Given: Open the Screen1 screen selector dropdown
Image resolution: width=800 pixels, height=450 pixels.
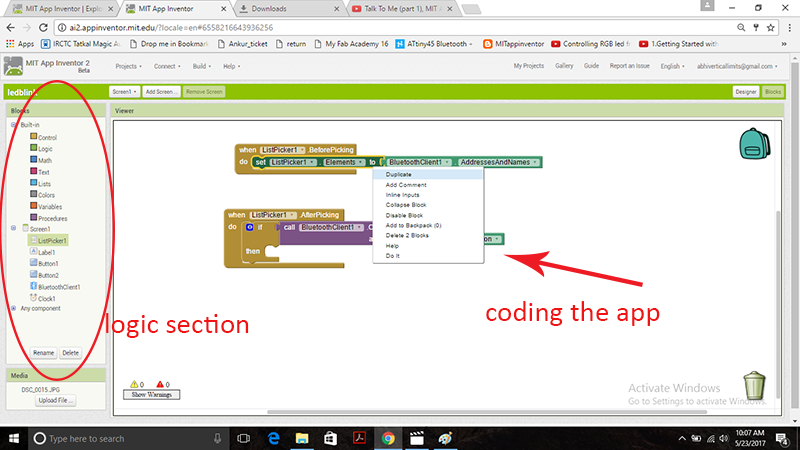Looking at the screenshot, I should click(x=124, y=92).
